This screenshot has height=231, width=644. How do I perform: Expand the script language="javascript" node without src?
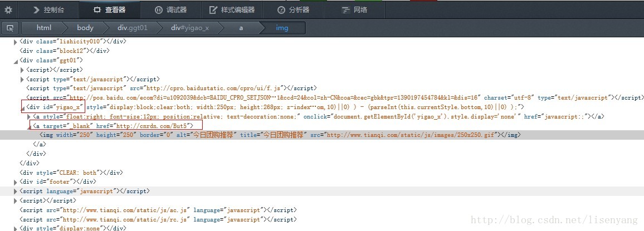point(16,191)
